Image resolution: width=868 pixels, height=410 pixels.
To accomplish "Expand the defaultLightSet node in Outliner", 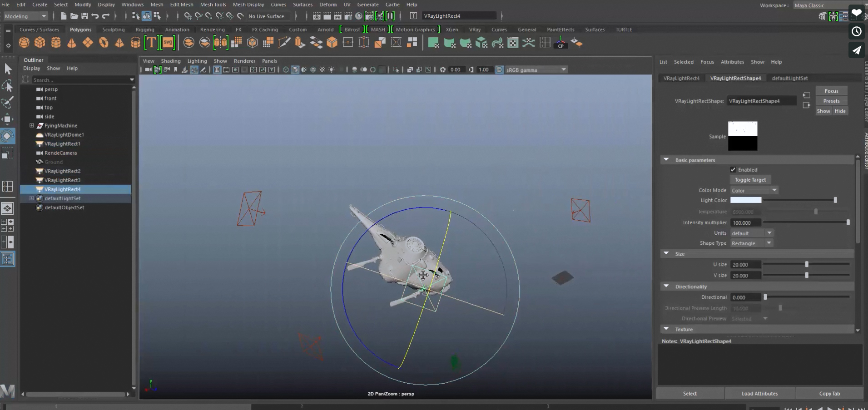I will 32,198.
